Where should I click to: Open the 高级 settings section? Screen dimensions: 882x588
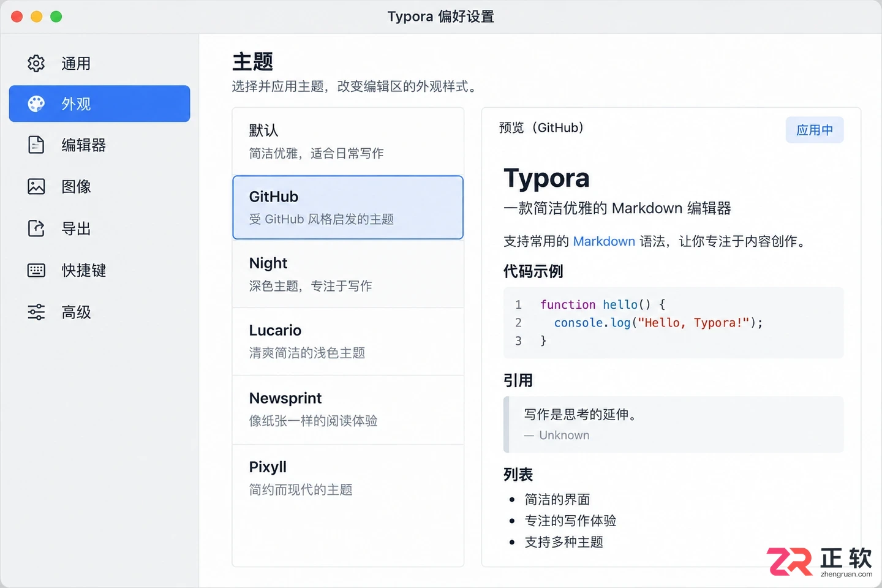(99, 312)
